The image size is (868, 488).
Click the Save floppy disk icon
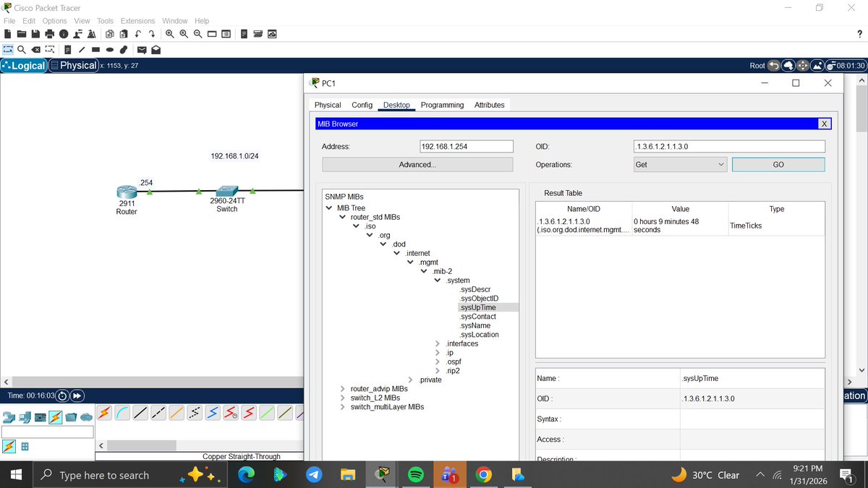point(35,34)
